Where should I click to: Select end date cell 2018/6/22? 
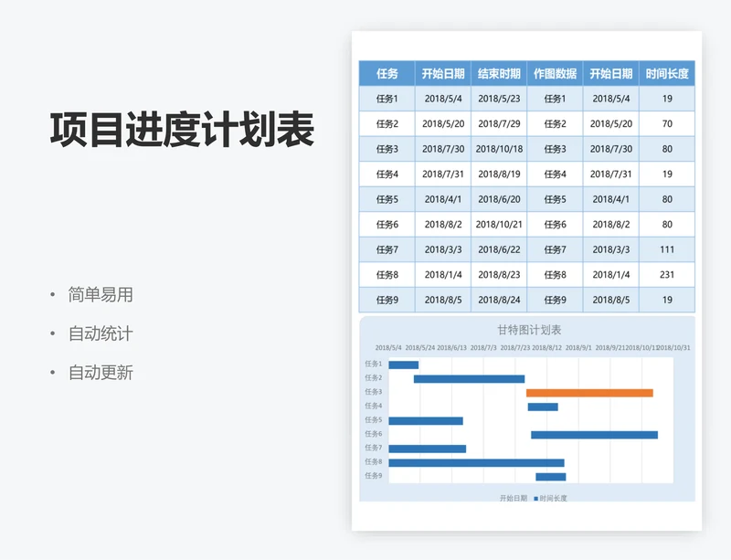pyautogui.click(x=499, y=250)
